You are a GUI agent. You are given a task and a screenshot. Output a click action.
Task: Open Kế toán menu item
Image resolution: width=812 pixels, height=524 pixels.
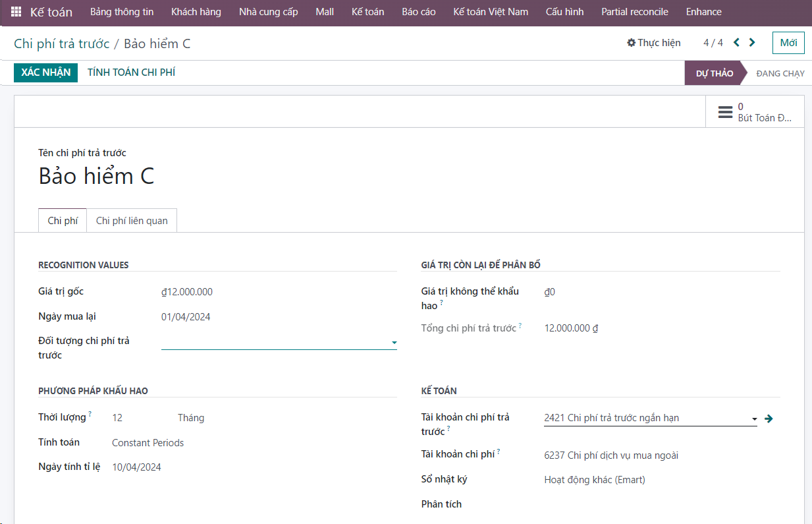coord(368,12)
